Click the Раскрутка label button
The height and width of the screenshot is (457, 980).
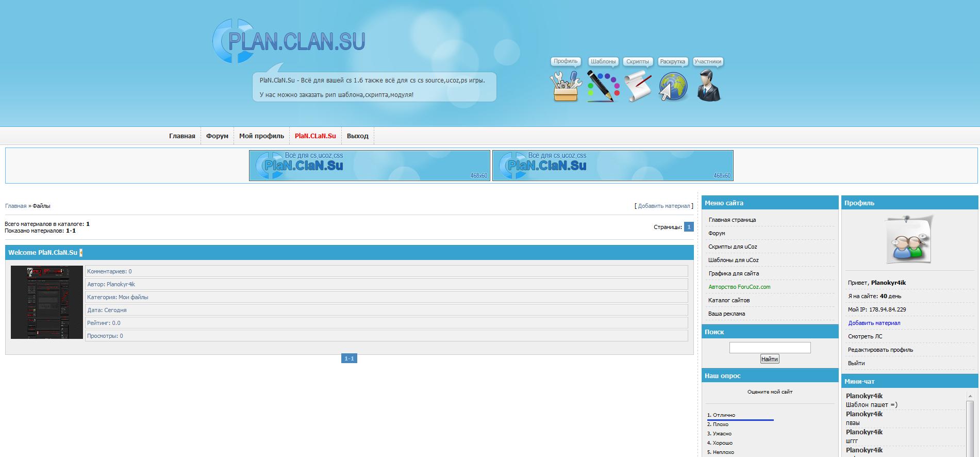[673, 61]
